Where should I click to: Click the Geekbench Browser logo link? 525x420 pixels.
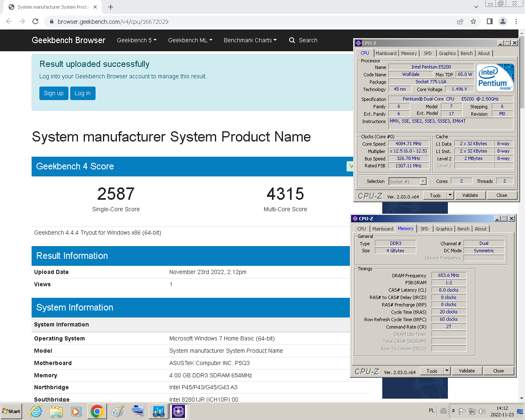[x=68, y=40]
